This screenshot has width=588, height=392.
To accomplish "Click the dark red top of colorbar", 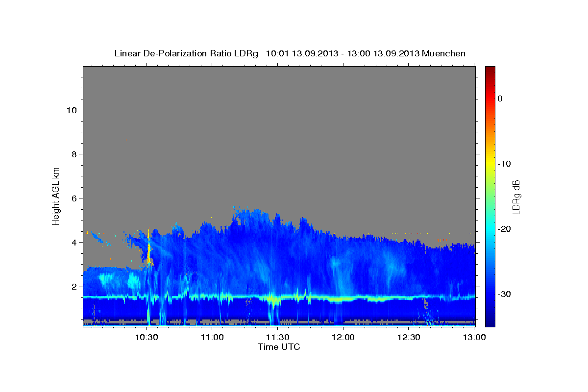I will (x=490, y=70).
